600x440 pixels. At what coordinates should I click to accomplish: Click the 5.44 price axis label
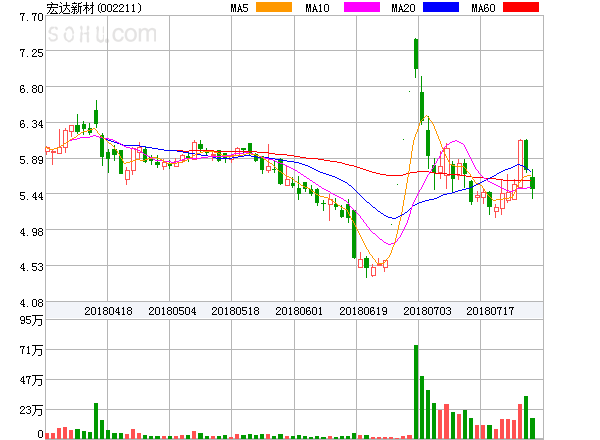pyautogui.click(x=31, y=196)
